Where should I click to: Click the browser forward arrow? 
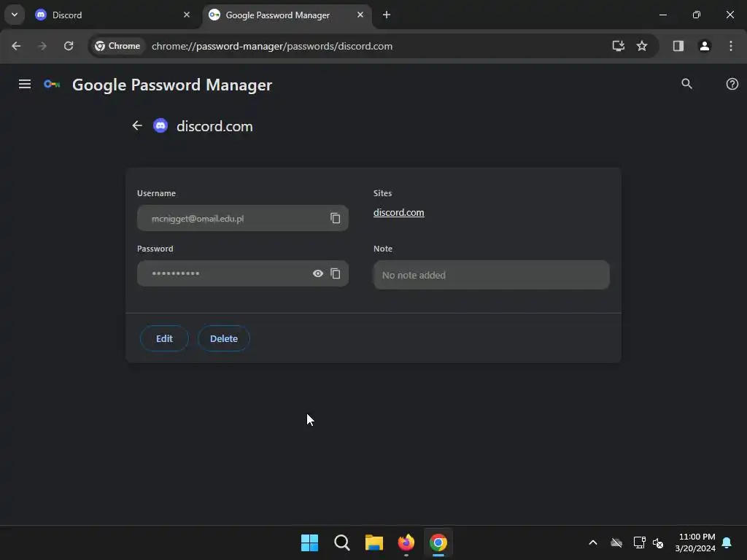pyautogui.click(x=42, y=46)
